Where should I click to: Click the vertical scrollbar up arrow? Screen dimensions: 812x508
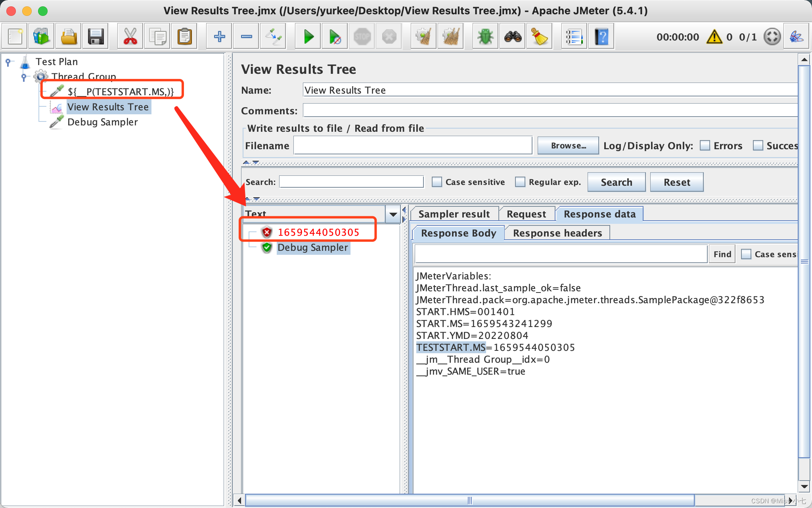(804, 60)
